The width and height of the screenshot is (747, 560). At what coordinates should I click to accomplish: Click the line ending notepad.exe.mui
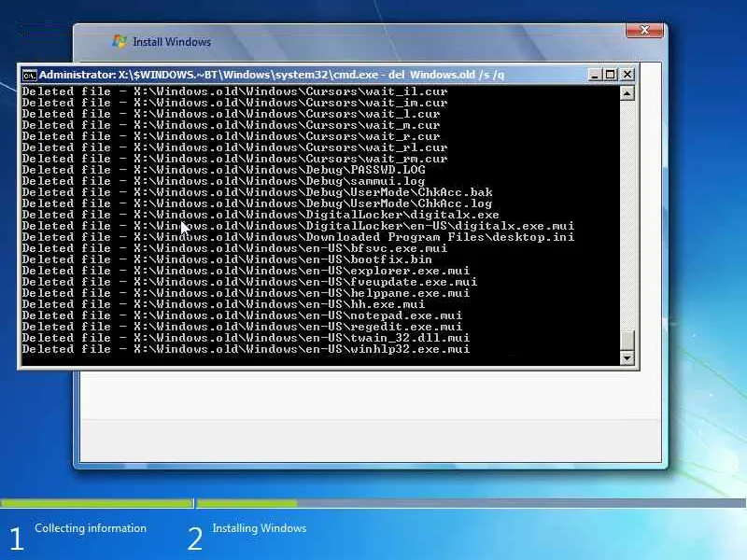coord(242,315)
